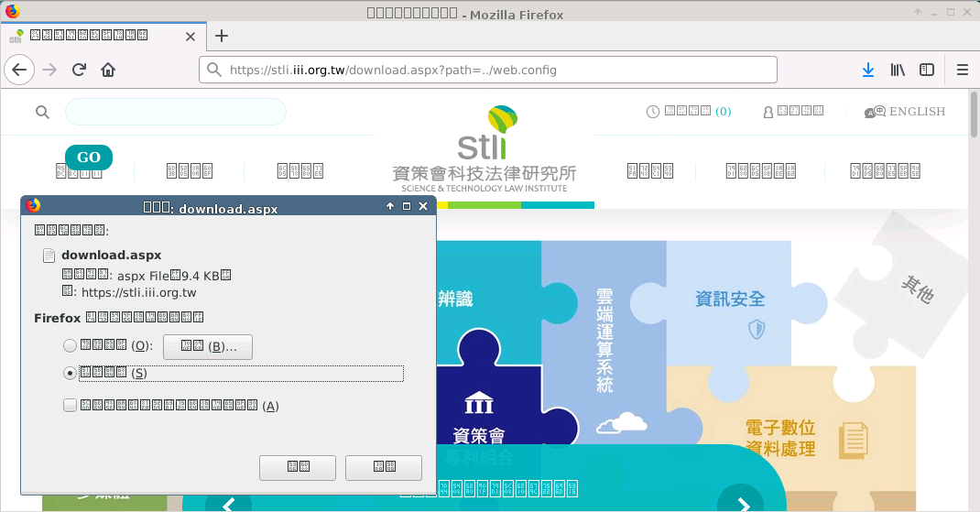Open second navigation menu item left of logo
Viewport: 980px width, 512px height.
pos(190,170)
